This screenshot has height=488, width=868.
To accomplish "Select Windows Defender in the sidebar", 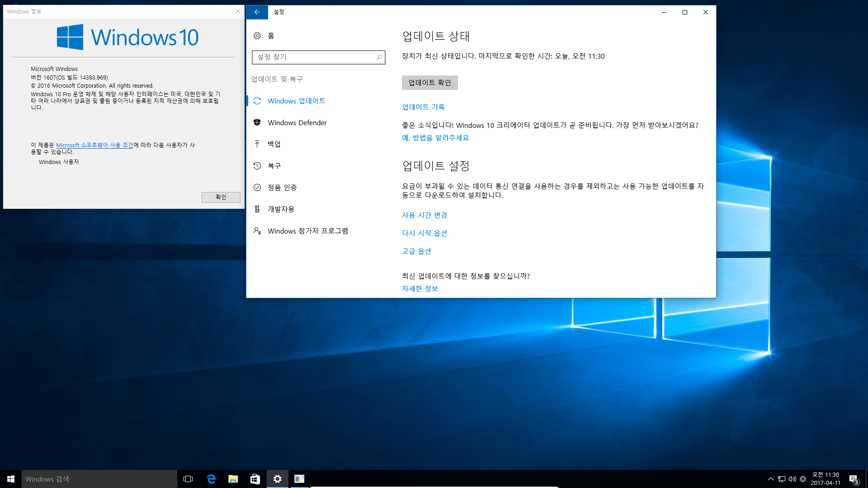I will click(x=297, y=122).
